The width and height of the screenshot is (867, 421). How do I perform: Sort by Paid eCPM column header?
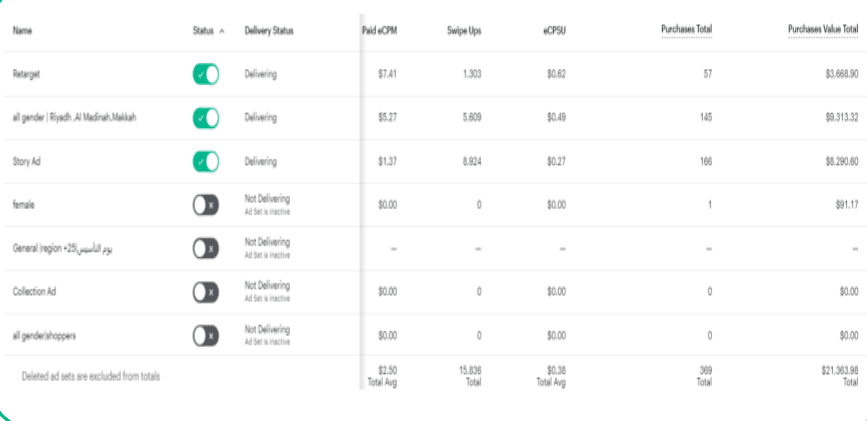(x=379, y=31)
